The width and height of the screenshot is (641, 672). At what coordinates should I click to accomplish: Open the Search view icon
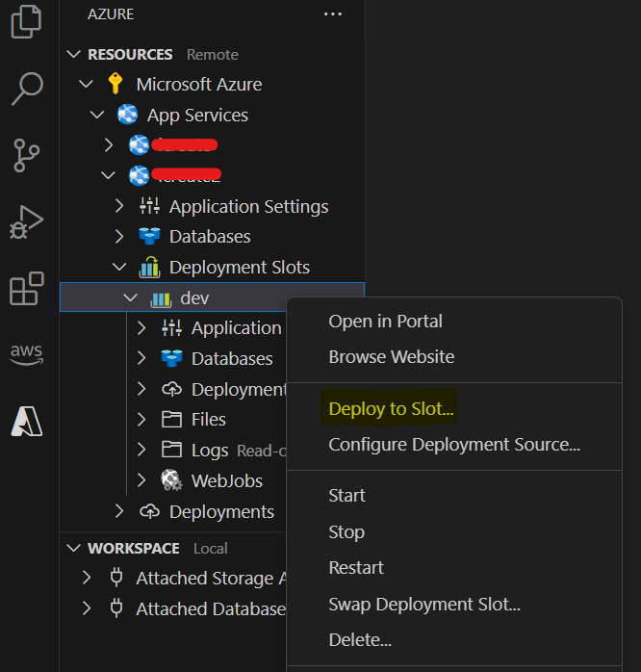coord(26,88)
